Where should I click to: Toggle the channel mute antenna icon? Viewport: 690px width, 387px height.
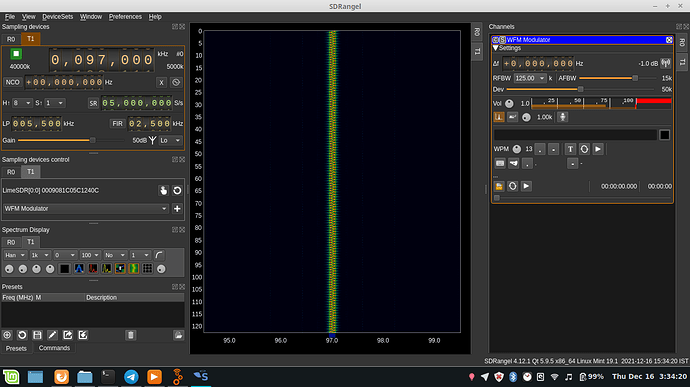click(665, 63)
